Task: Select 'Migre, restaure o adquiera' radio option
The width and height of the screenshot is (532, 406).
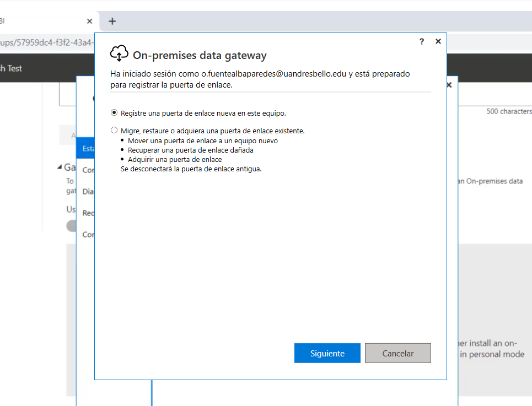Action: [114, 131]
